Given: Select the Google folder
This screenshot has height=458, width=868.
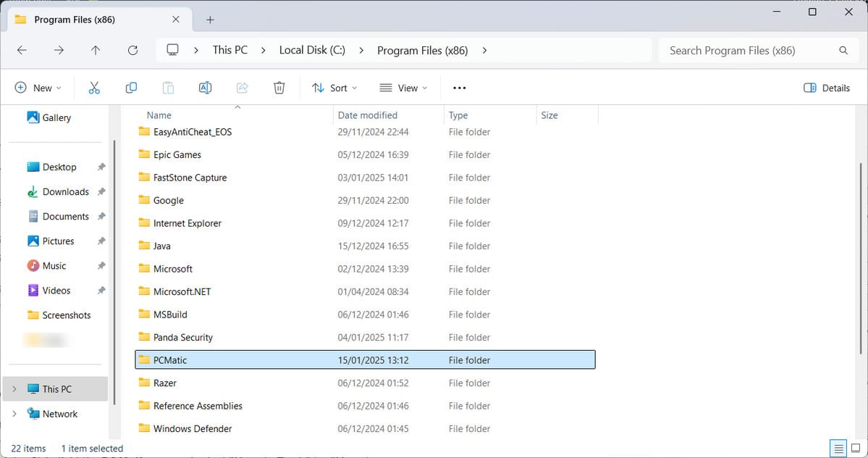Looking at the screenshot, I should click(x=366, y=200).
